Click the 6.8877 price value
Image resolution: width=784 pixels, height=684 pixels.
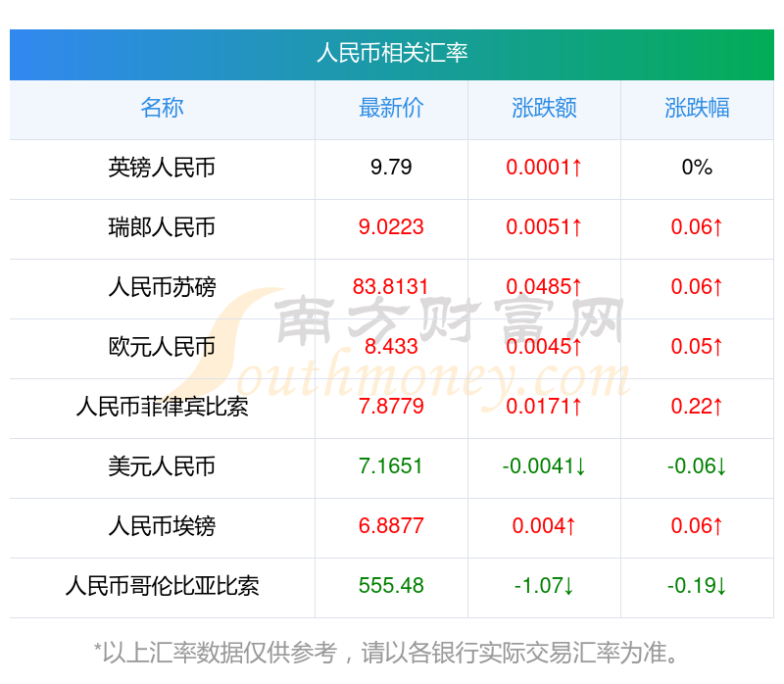pyautogui.click(x=391, y=526)
